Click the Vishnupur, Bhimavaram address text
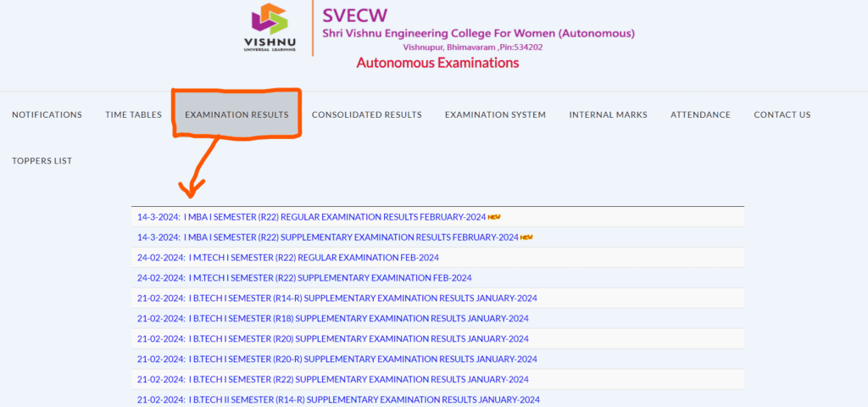 (x=473, y=47)
